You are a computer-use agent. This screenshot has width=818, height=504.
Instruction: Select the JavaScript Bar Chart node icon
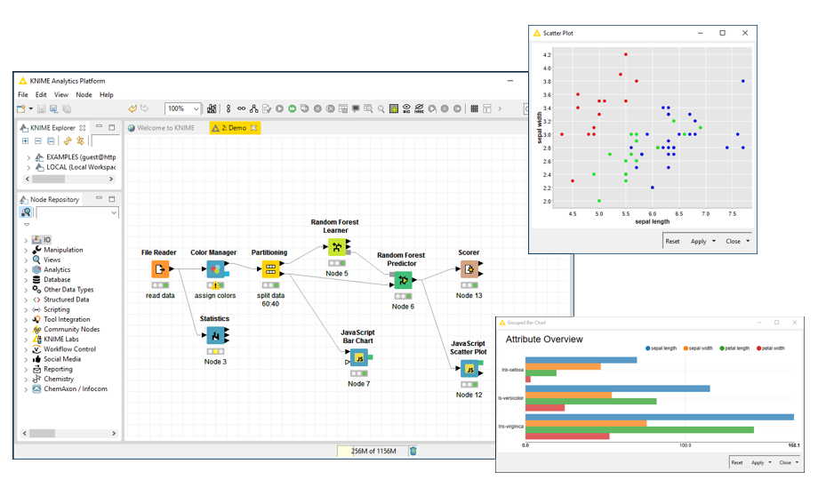click(x=359, y=357)
